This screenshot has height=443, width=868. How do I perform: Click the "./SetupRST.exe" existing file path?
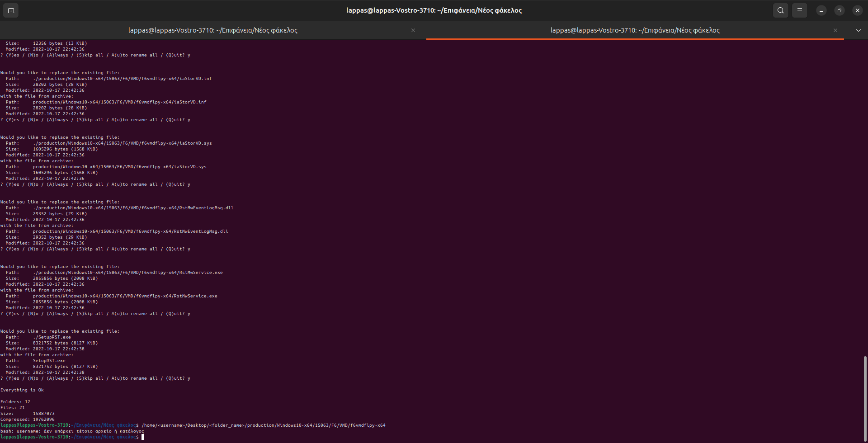click(x=52, y=337)
